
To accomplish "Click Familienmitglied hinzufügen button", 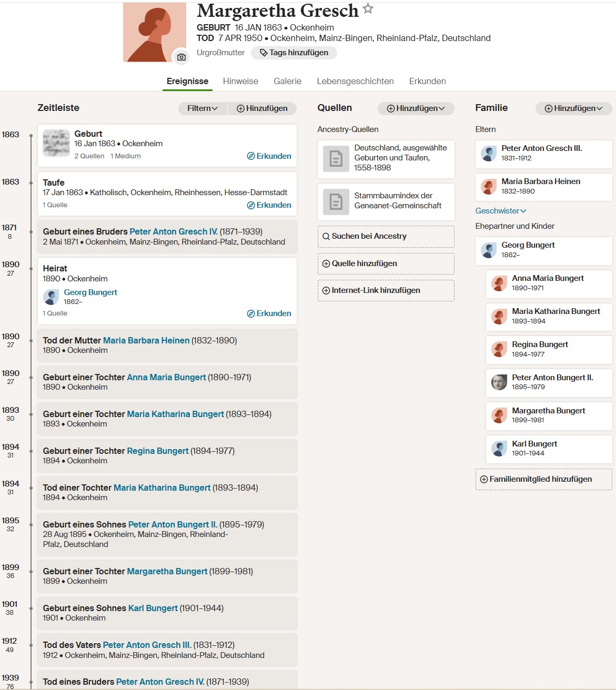I will [x=543, y=479].
